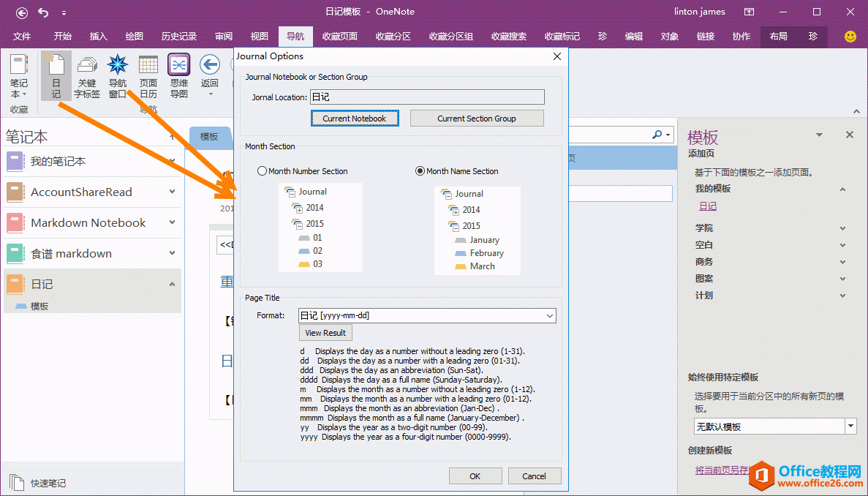
Task: Expand the AccountShareRead notebook
Action: coord(172,192)
